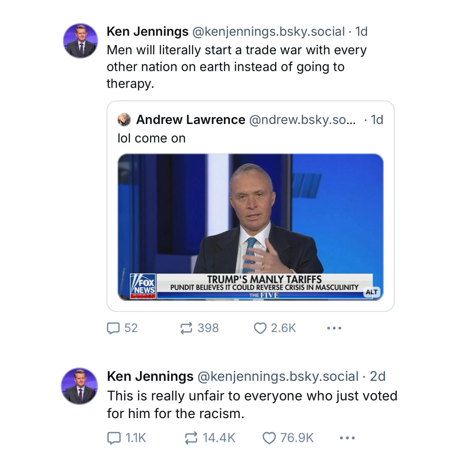
Task: Open the more options menu on the second post
Action: [x=347, y=438]
